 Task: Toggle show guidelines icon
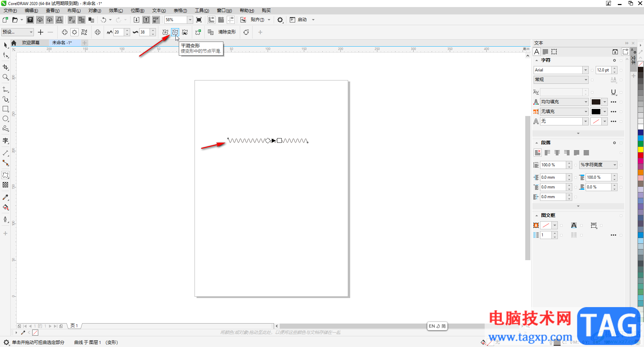(x=231, y=20)
